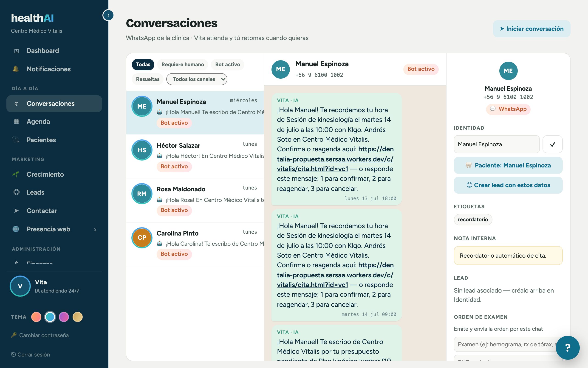Expand the Presencia web submenu chevron

(95, 229)
